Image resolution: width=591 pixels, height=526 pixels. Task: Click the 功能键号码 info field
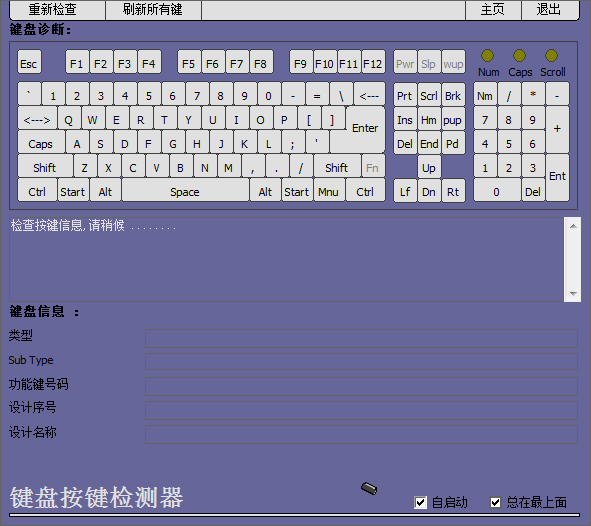click(361, 386)
